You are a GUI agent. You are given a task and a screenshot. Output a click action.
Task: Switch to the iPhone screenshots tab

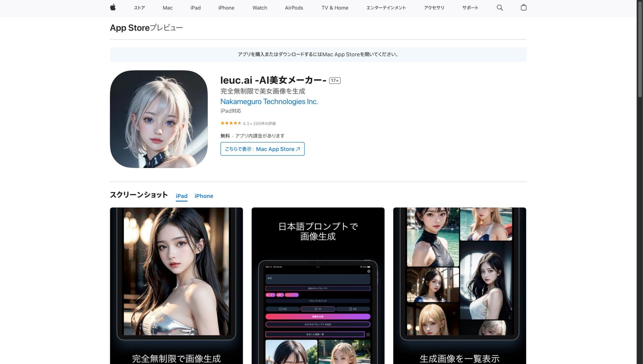click(x=204, y=196)
